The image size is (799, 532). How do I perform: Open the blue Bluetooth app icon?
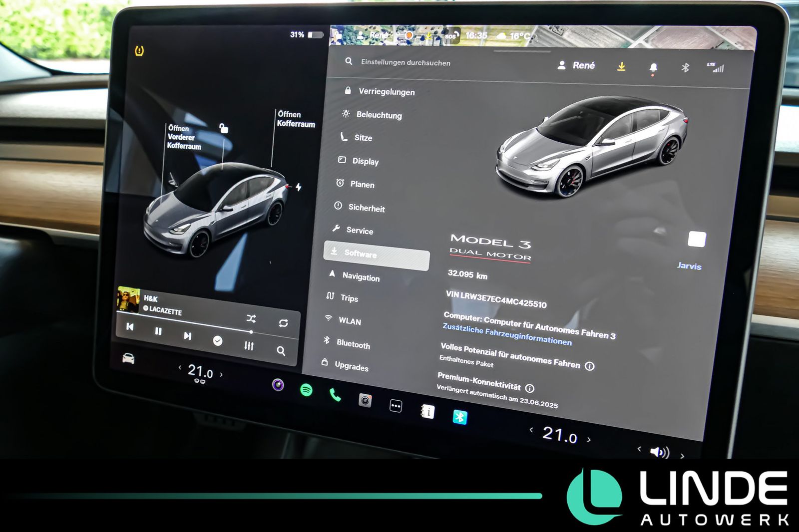coord(460,417)
